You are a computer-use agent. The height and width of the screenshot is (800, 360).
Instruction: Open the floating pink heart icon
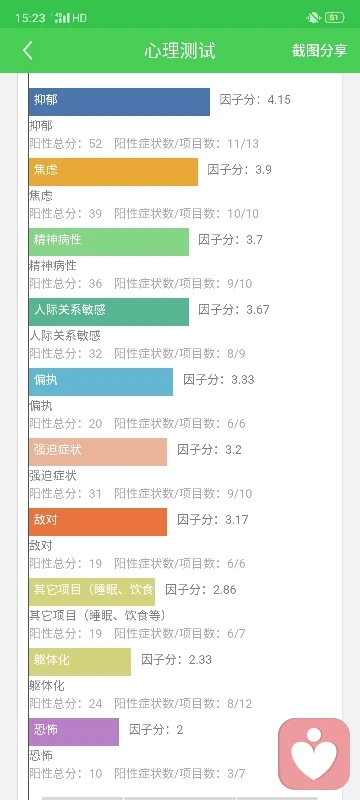[x=314, y=754]
